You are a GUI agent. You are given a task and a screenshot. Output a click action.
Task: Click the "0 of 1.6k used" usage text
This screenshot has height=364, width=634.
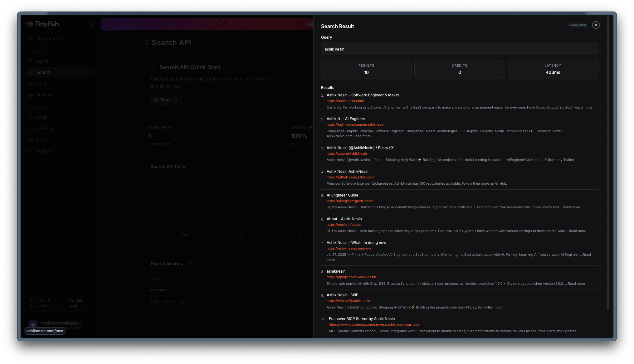click(x=76, y=303)
